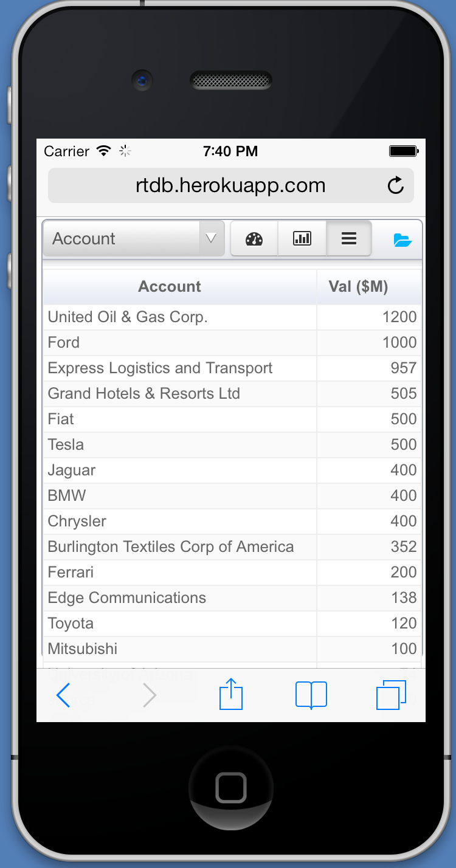The width and height of the screenshot is (456, 868).
Task: Click the value 1000
Action: click(x=399, y=343)
